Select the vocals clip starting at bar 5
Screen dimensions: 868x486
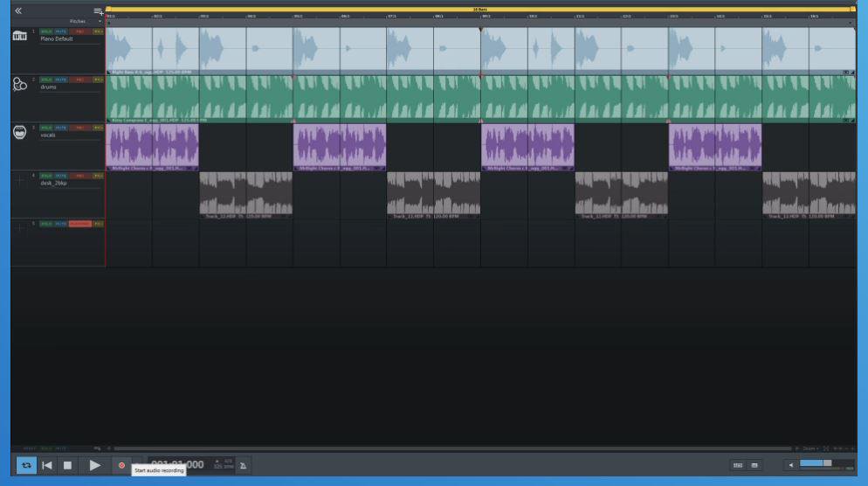pyautogui.click(x=340, y=147)
